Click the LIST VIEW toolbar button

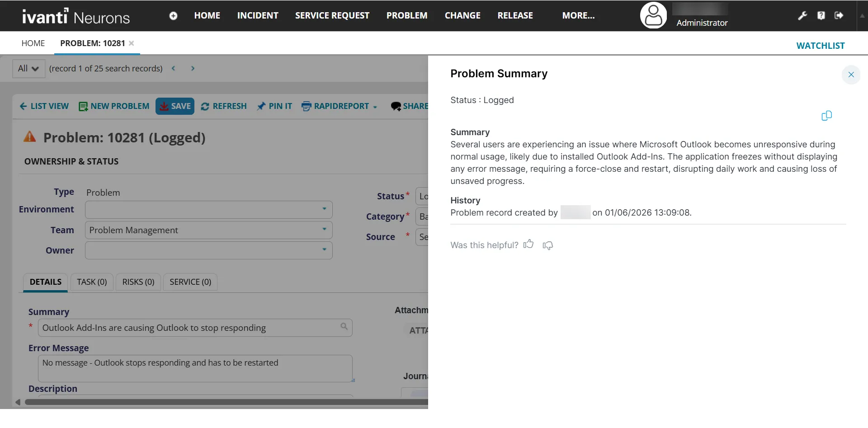44,106
